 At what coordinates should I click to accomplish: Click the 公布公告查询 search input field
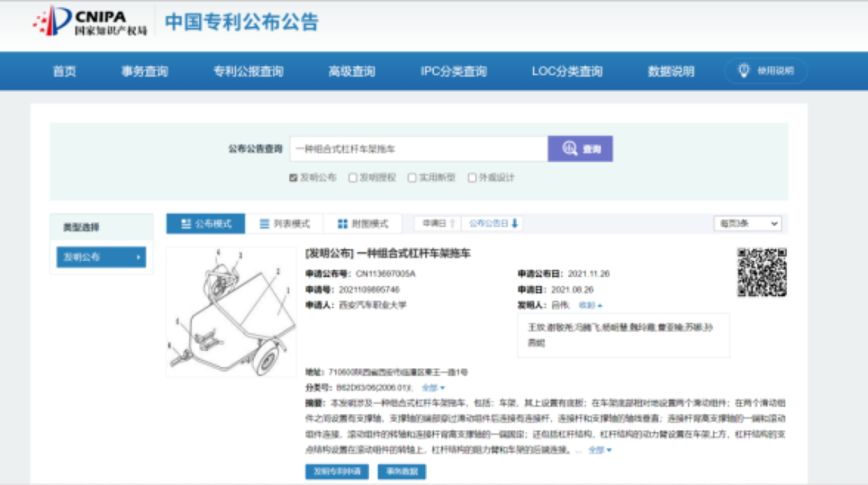419,149
